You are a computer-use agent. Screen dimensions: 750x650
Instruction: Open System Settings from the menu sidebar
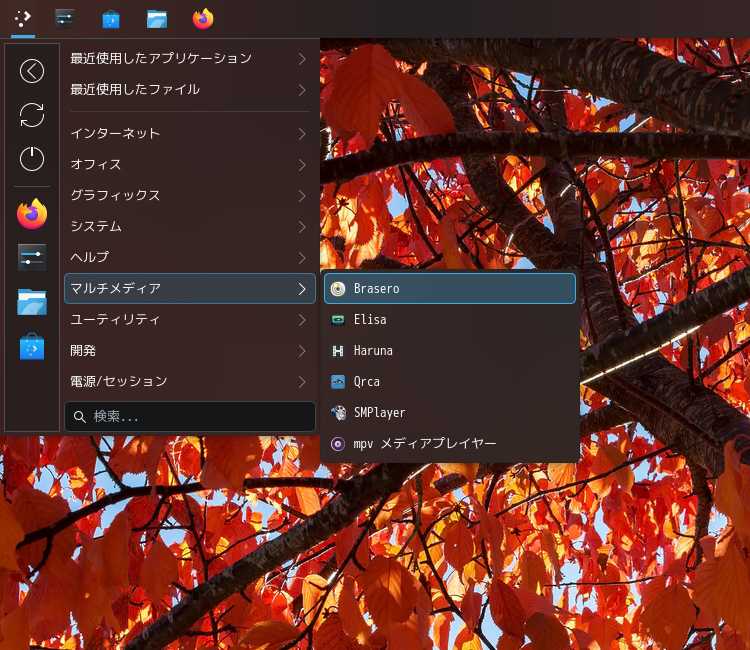point(32,258)
